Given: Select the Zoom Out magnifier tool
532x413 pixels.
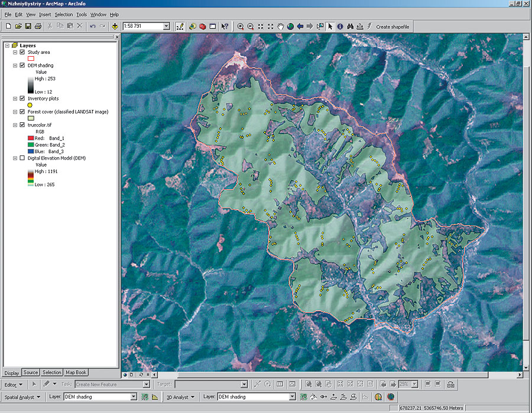Looking at the screenshot, I should (x=251, y=27).
